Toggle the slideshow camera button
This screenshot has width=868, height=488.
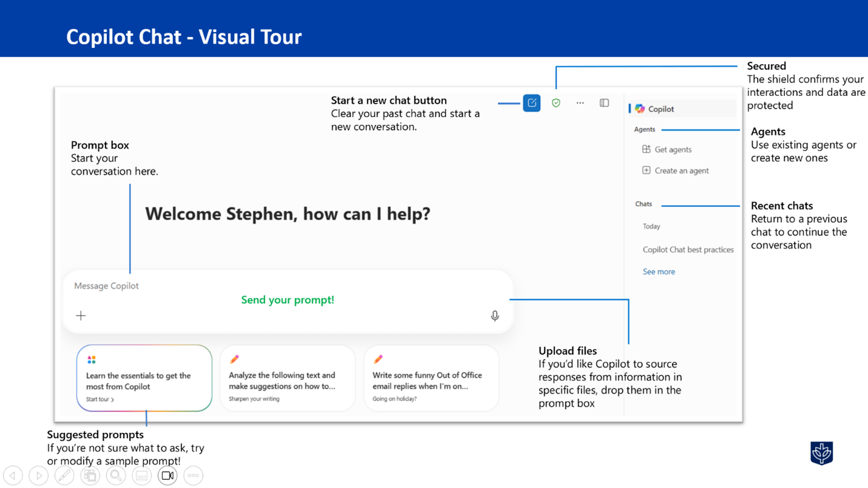168,476
